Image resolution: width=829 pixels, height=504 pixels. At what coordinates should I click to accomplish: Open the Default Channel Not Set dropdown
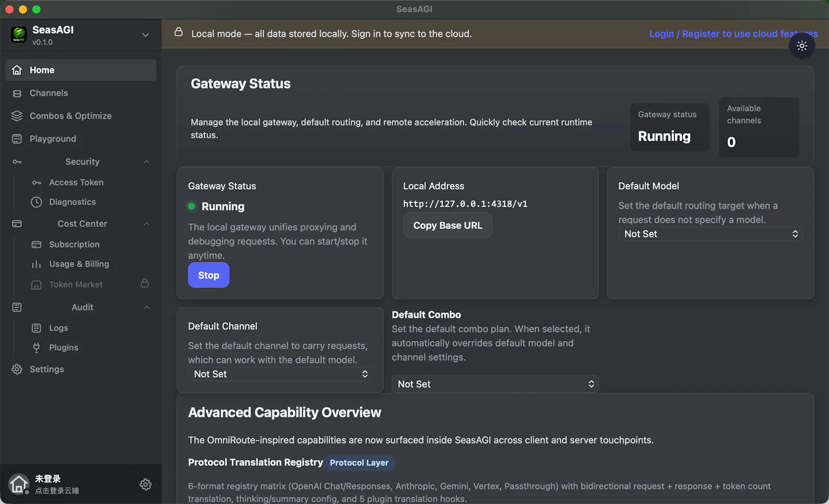(280, 374)
